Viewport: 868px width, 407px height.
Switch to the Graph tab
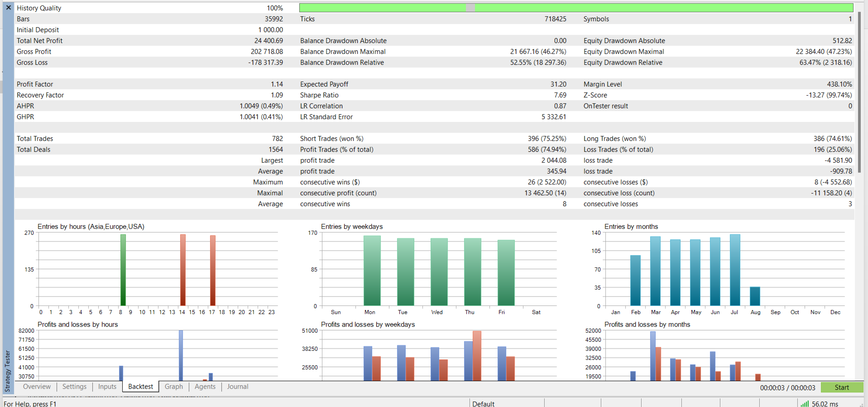coord(174,387)
